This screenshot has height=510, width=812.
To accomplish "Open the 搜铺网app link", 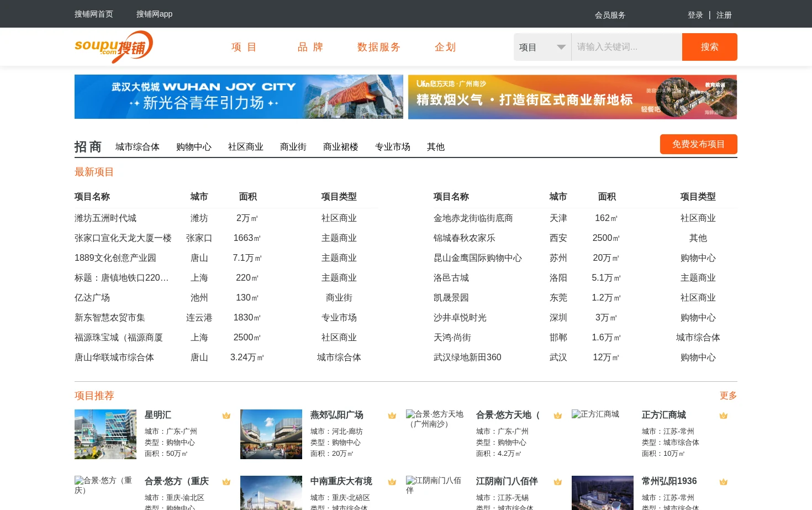I will tap(154, 14).
